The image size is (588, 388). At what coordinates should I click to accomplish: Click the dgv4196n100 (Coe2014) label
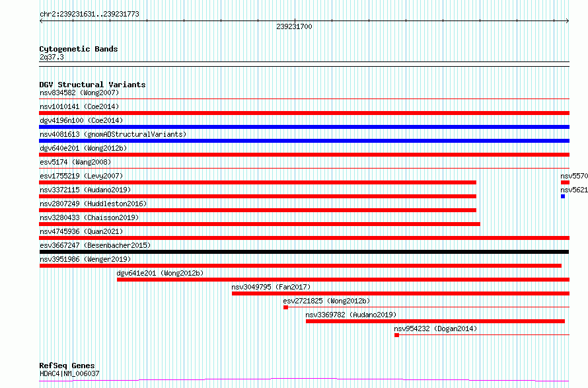click(x=81, y=120)
